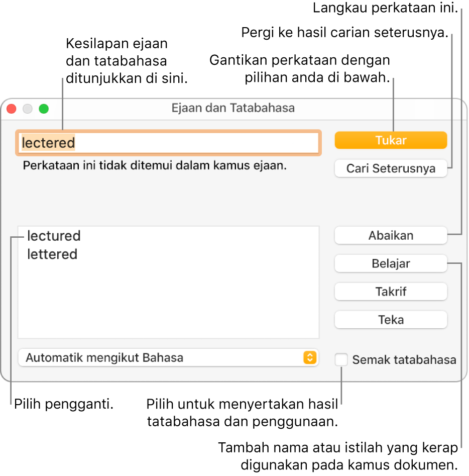The height and width of the screenshot is (476, 469).
Task: Open the definition with Takrif button
Action: 391,292
